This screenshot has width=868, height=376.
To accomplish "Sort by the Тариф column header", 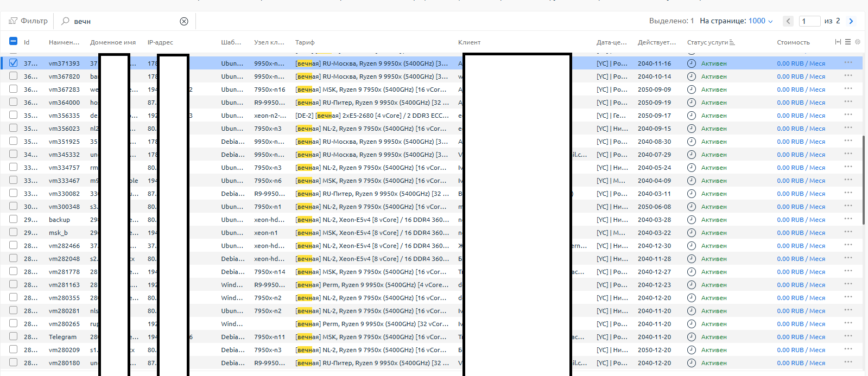I will tap(305, 42).
